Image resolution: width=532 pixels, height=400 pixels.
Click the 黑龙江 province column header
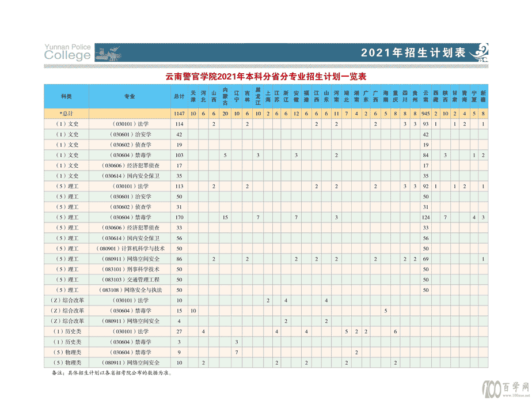point(258,96)
